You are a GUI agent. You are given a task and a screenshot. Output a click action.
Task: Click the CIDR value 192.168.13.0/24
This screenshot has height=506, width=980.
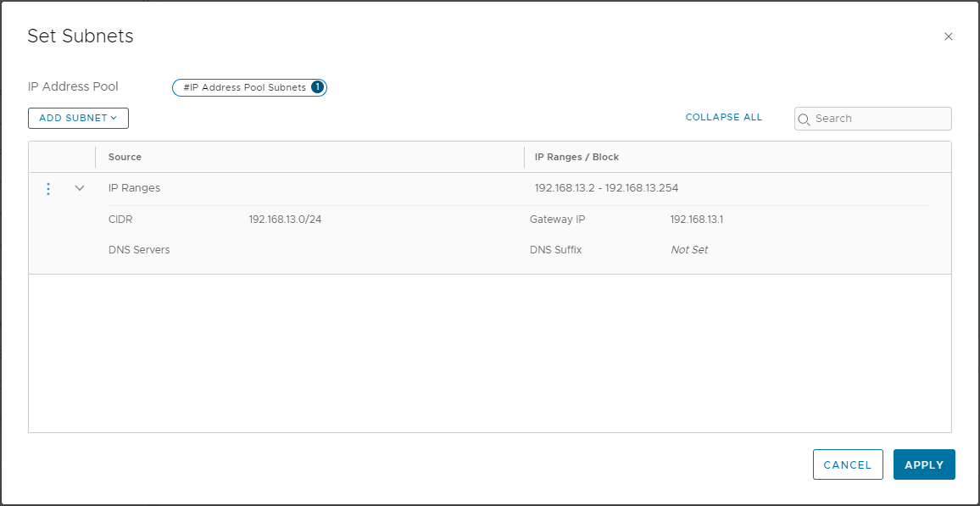[x=285, y=220]
